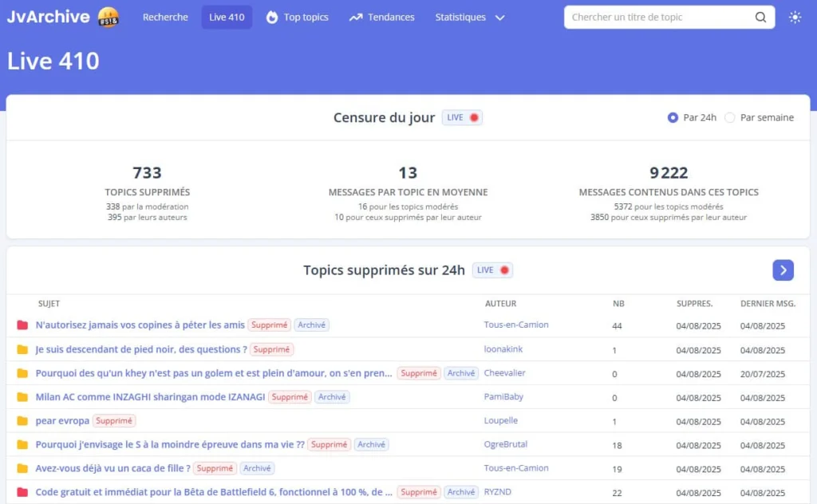Open author link OgreBrutal
The height and width of the screenshot is (504, 817).
click(505, 444)
